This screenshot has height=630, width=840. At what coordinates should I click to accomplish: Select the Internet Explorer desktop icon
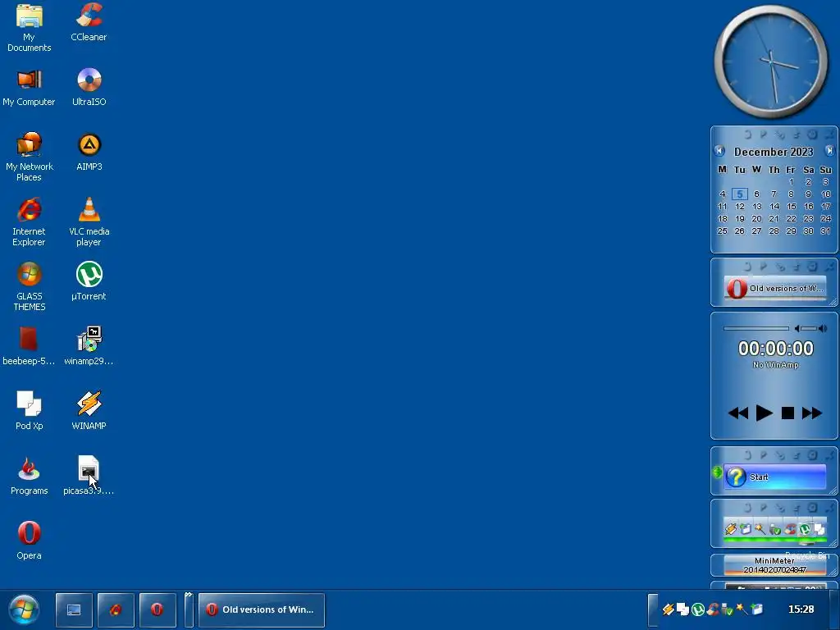[x=29, y=221]
